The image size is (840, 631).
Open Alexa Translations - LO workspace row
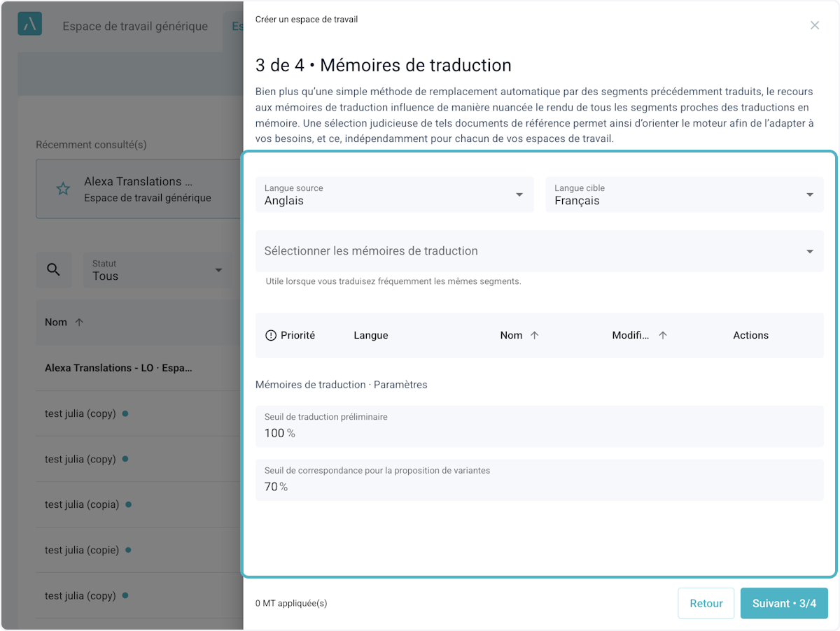[118, 368]
